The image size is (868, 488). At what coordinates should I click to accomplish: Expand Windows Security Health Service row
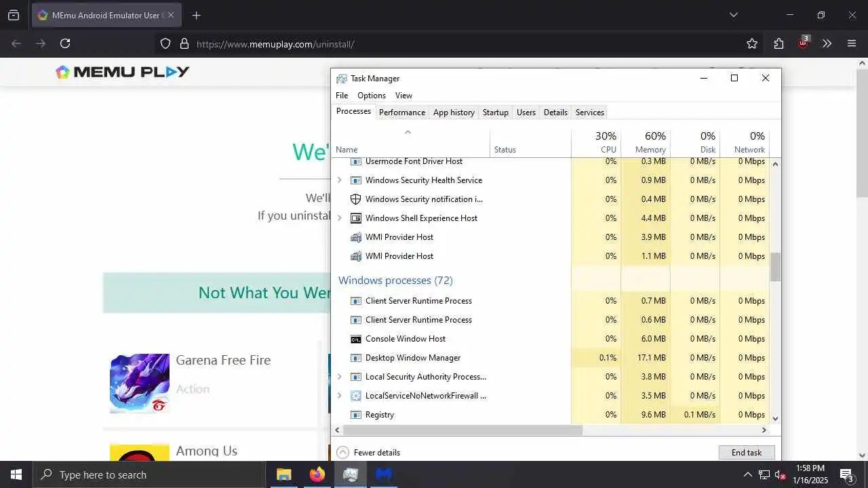pyautogui.click(x=340, y=180)
